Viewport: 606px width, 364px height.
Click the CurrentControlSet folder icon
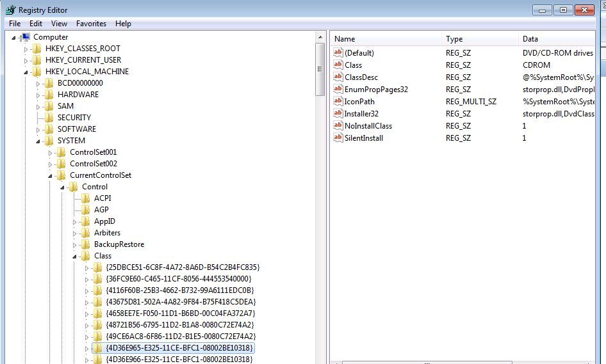(61, 176)
